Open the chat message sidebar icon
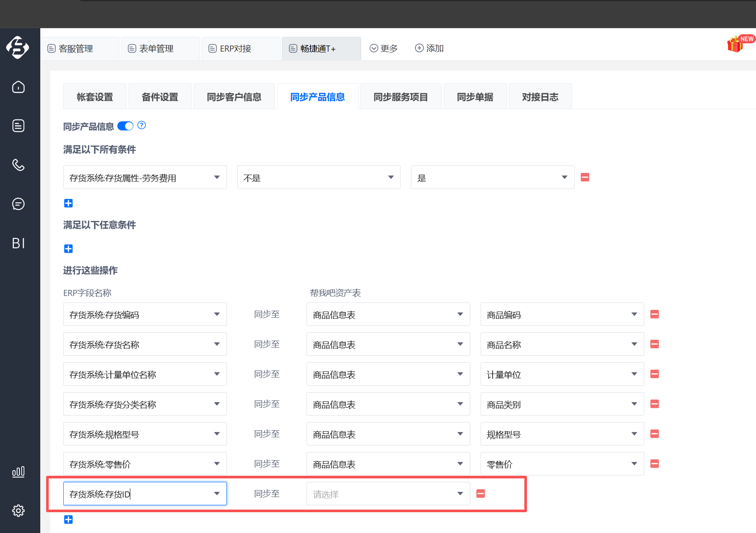This screenshot has height=533, width=756. (18, 204)
